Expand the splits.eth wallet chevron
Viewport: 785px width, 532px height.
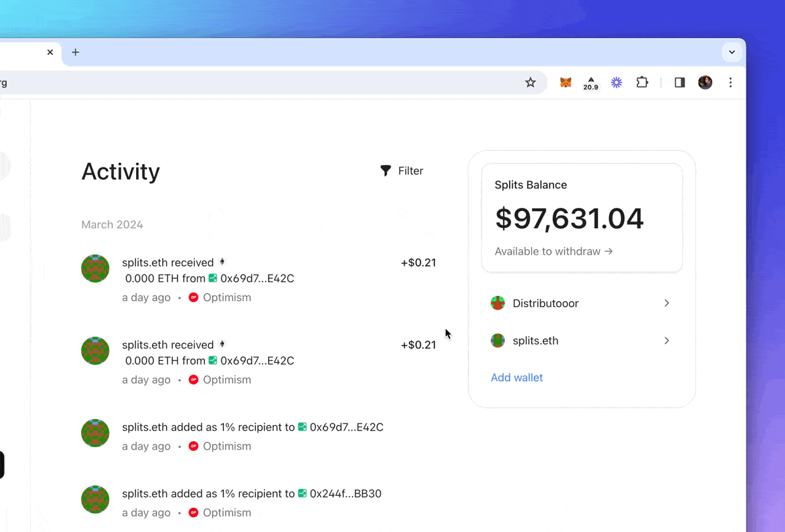(667, 341)
